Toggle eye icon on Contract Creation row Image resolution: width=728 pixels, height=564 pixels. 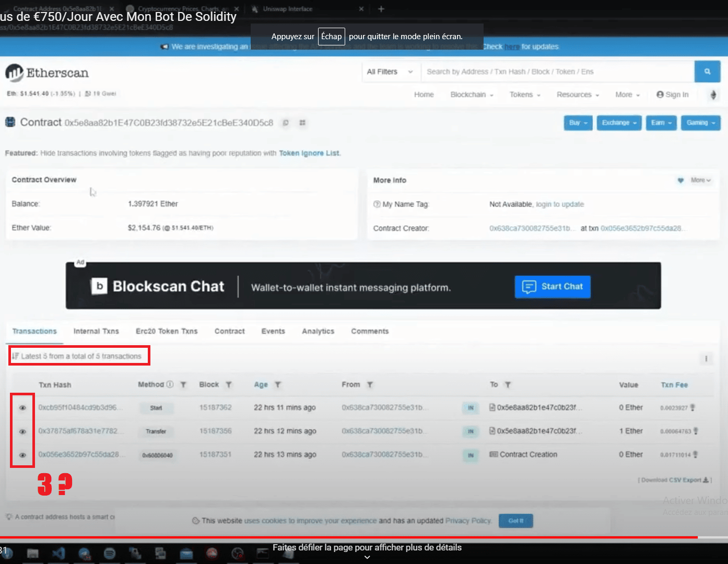[22, 454]
